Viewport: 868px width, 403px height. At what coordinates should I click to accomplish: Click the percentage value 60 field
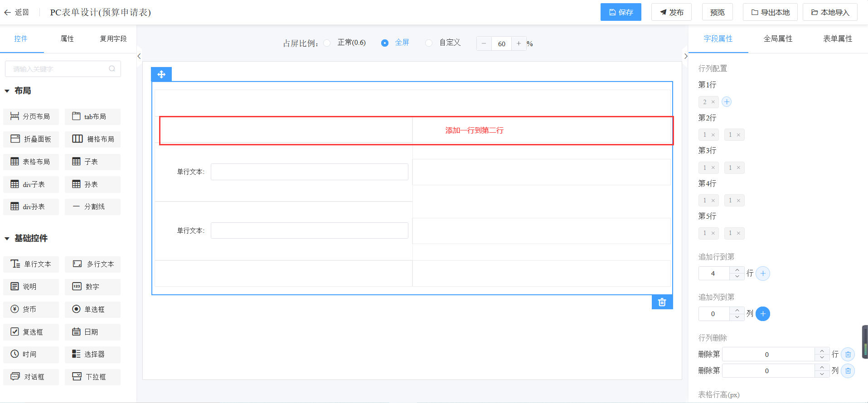coord(501,43)
